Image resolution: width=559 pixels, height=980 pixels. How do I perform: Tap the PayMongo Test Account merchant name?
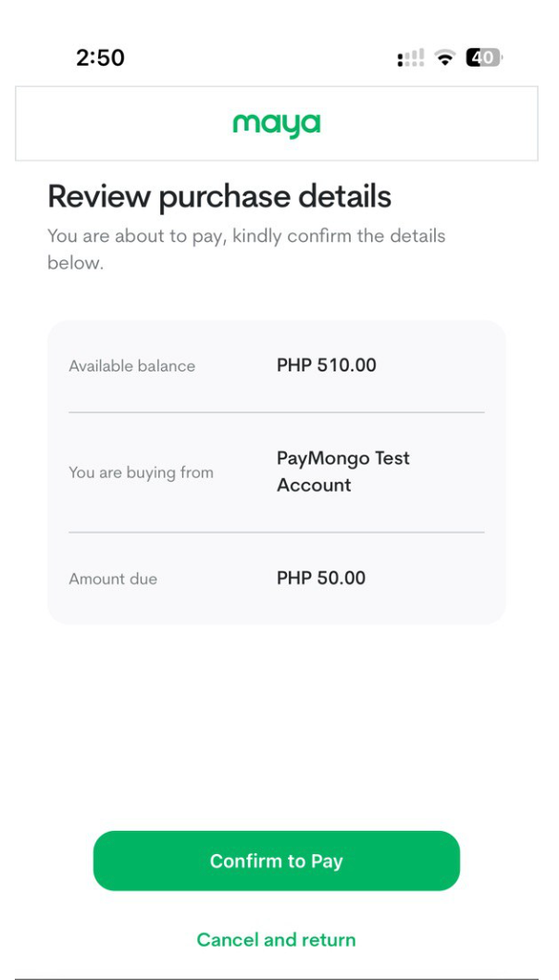pos(342,471)
